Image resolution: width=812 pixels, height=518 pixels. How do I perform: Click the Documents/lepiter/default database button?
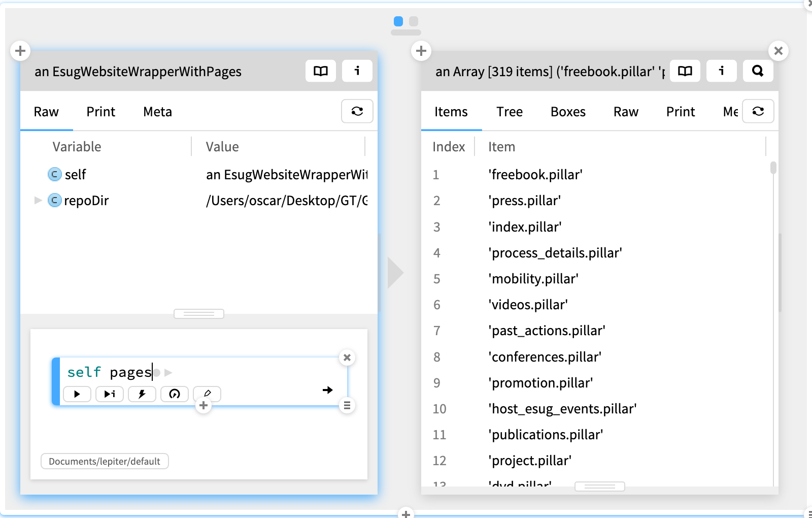click(105, 462)
